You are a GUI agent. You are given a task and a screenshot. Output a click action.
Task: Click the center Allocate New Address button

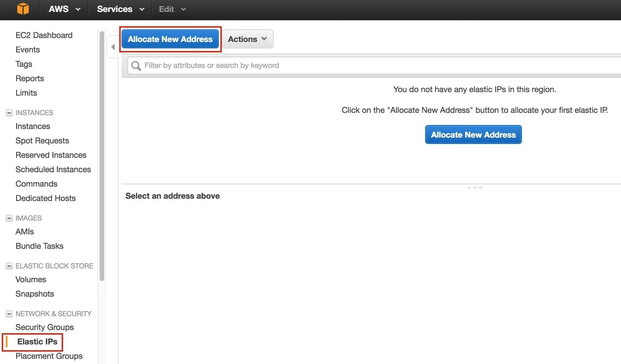click(x=474, y=134)
